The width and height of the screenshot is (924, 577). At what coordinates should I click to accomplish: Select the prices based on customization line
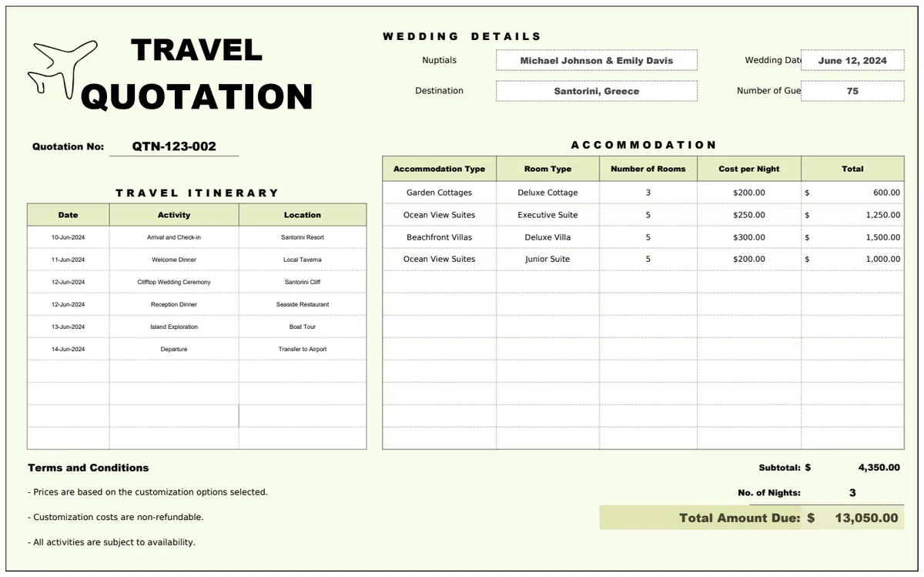tap(148, 491)
